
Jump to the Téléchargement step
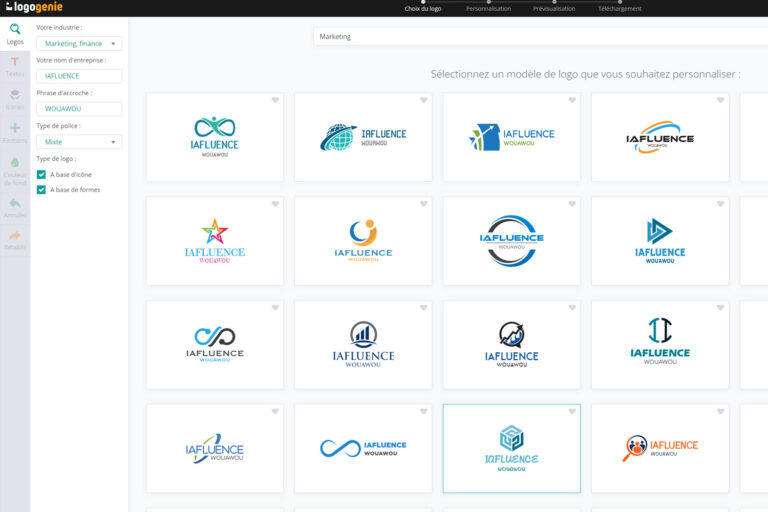[x=620, y=8]
